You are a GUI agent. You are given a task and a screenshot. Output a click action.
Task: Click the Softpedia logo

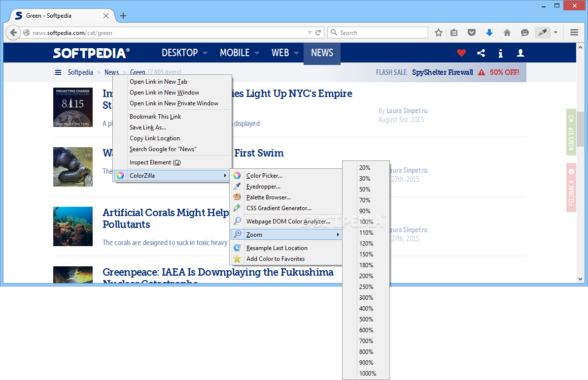(x=91, y=53)
